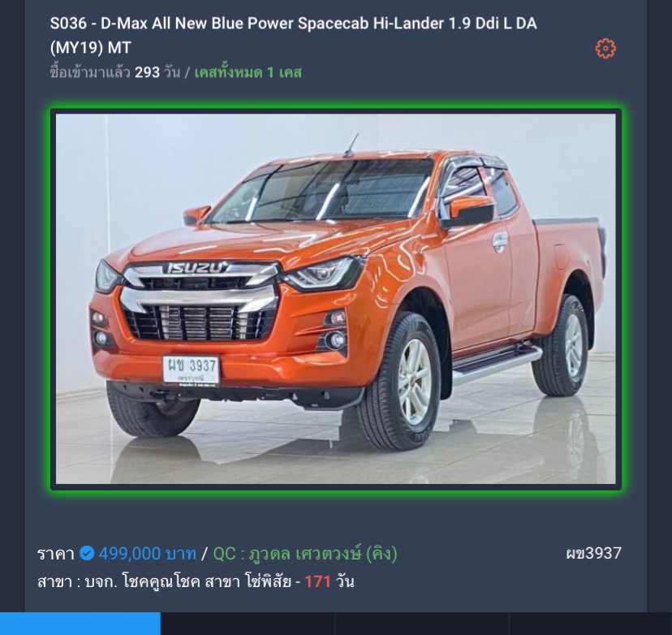The image size is (672, 635).
Task: Open the orange gear settings icon
Action: click(x=605, y=49)
